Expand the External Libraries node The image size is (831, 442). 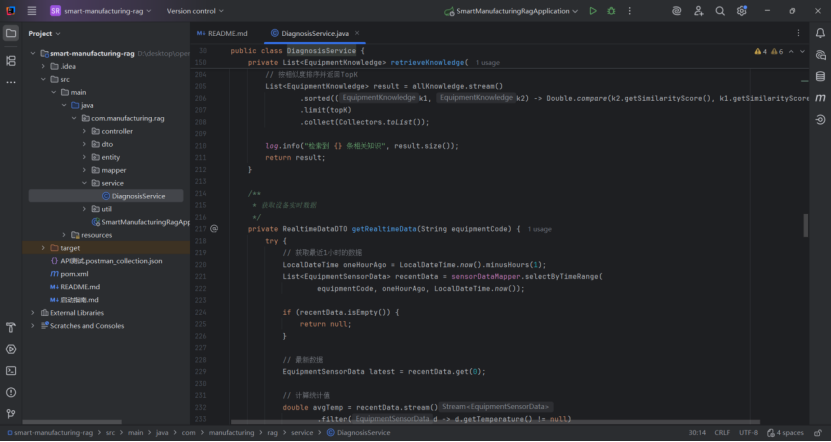33,313
